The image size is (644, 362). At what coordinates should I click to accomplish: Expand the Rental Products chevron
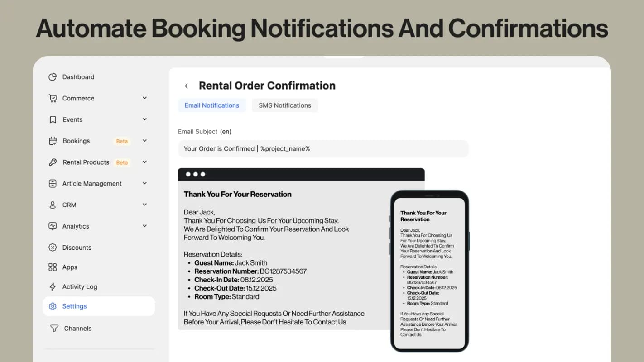(144, 162)
